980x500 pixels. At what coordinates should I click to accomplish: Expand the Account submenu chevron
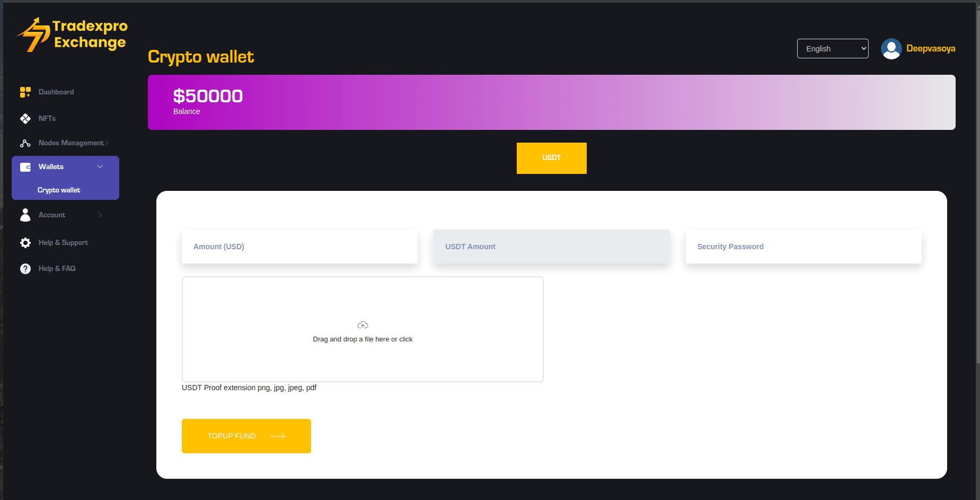[100, 215]
